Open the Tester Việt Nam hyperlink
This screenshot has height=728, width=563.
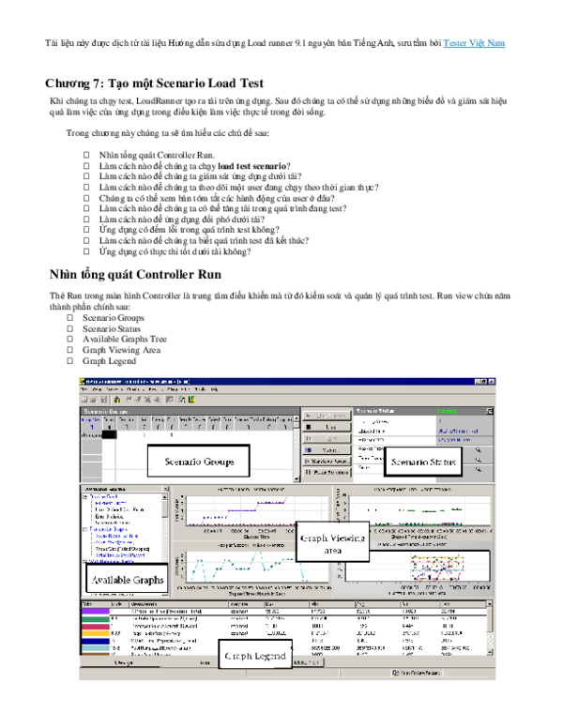point(474,43)
